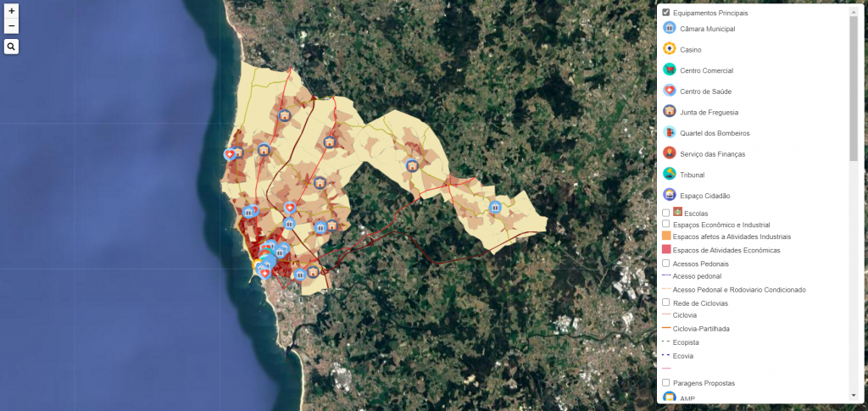868x411 pixels.
Task: Enable the Rede de Ciclovias checkbox
Action: point(666,303)
